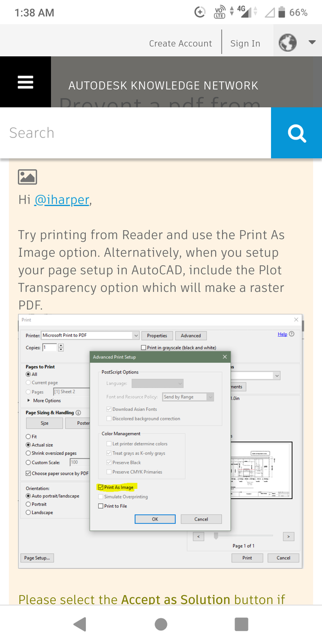Toggle Discolored background correction checkbox

[108, 419]
